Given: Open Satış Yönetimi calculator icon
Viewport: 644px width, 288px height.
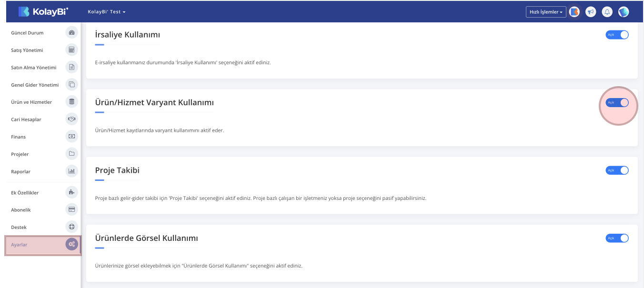Looking at the screenshot, I should [71, 50].
